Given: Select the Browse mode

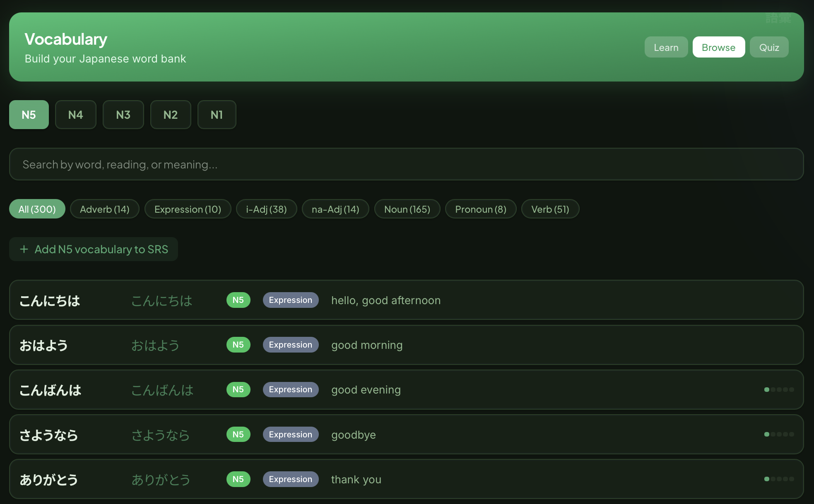Looking at the screenshot, I should pos(718,47).
